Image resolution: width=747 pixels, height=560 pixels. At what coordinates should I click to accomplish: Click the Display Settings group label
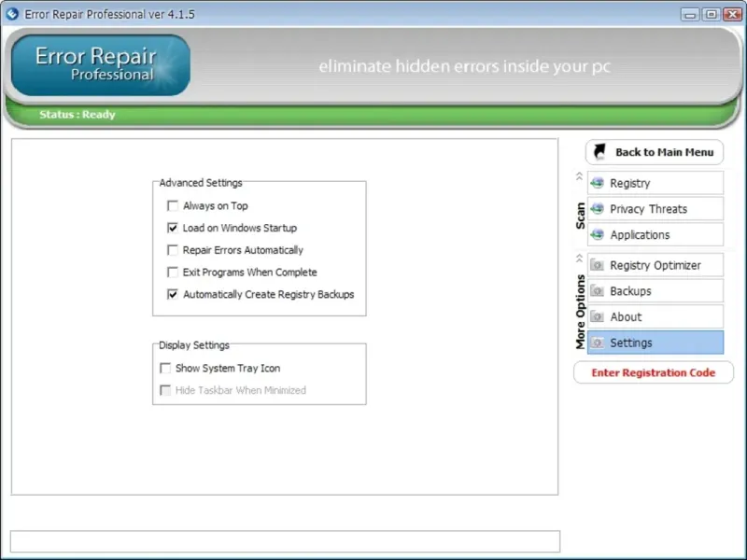tap(194, 345)
